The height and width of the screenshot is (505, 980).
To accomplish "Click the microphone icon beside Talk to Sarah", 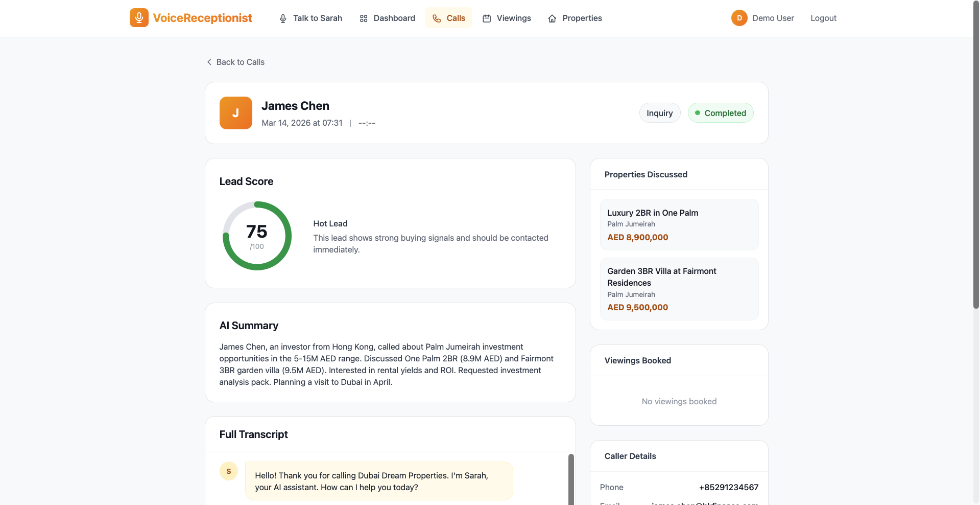I will [x=283, y=18].
